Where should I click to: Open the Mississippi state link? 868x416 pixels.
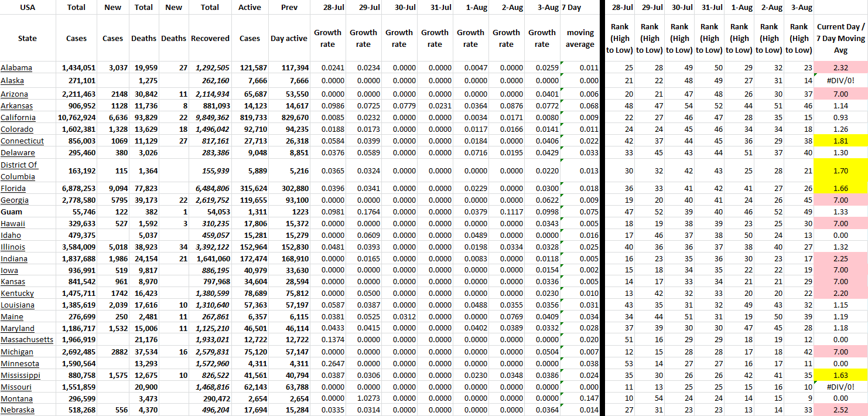[20, 375]
